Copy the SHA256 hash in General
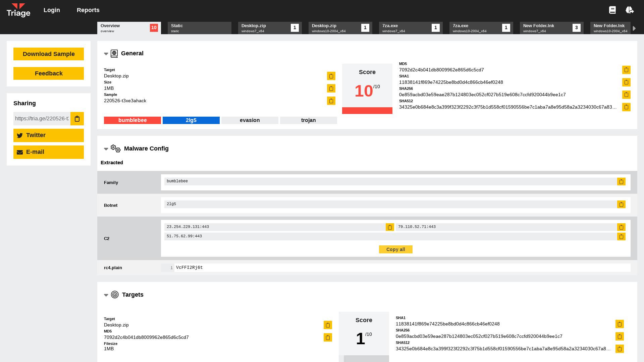644x362 pixels. [x=626, y=95]
